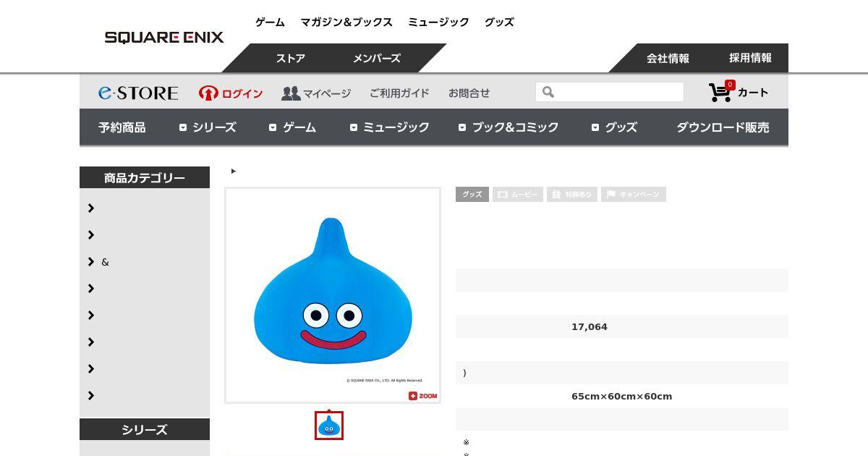This screenshot has height=456, width=868.
Task: Click マガジン&ブックス in the top menu
Action: (346, 22)
